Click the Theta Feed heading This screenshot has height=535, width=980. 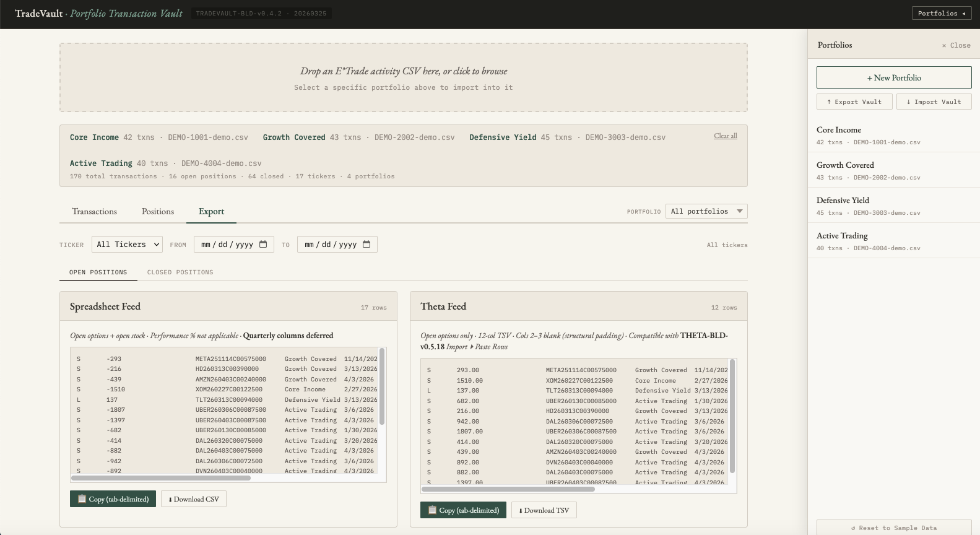click(x=443, y=307)
